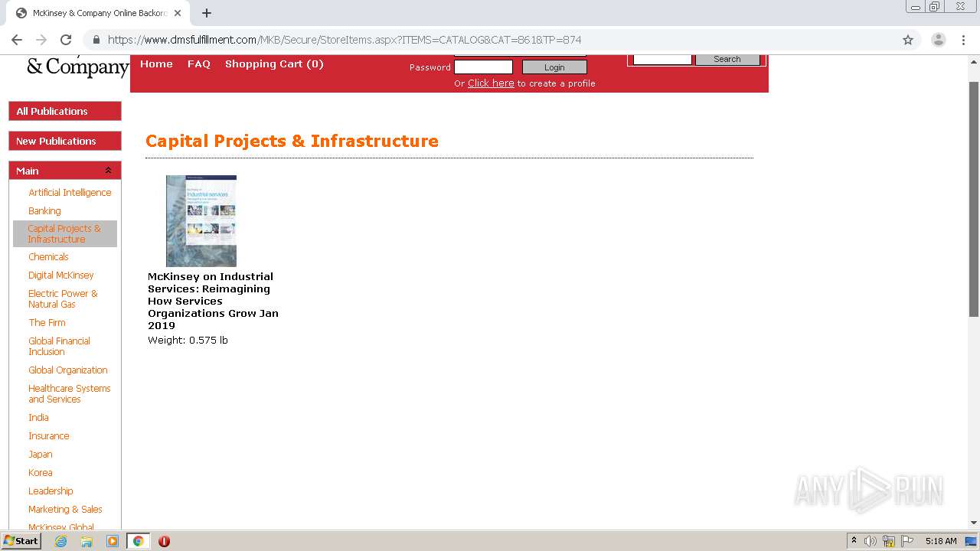This screenshot has width=980, height=551.
Task: Open the volume control in tray
Action: [871, 541]
